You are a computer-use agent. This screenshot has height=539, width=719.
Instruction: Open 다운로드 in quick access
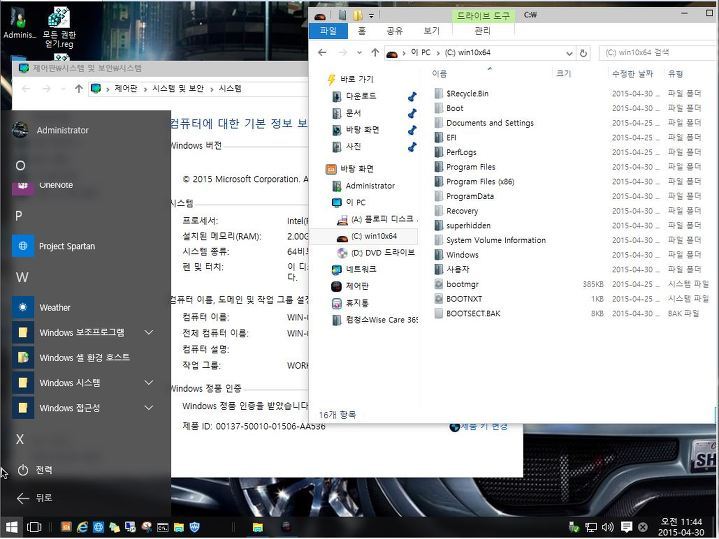(x=360, y=96)
